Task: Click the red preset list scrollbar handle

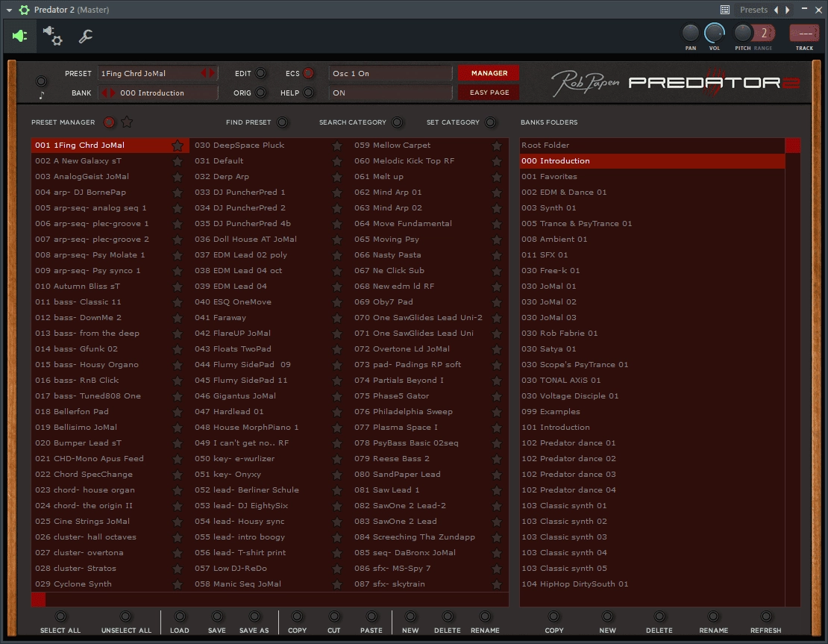Action: click(x=38, y=600)
